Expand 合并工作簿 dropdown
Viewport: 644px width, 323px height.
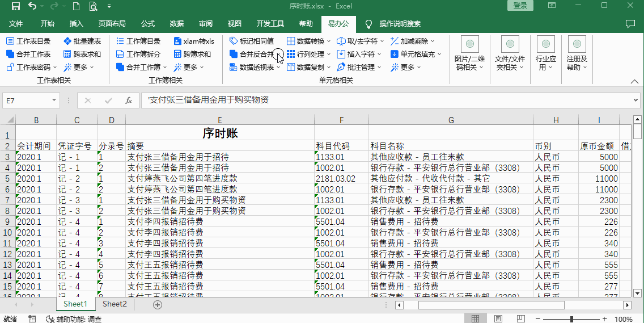coord(166,67)
